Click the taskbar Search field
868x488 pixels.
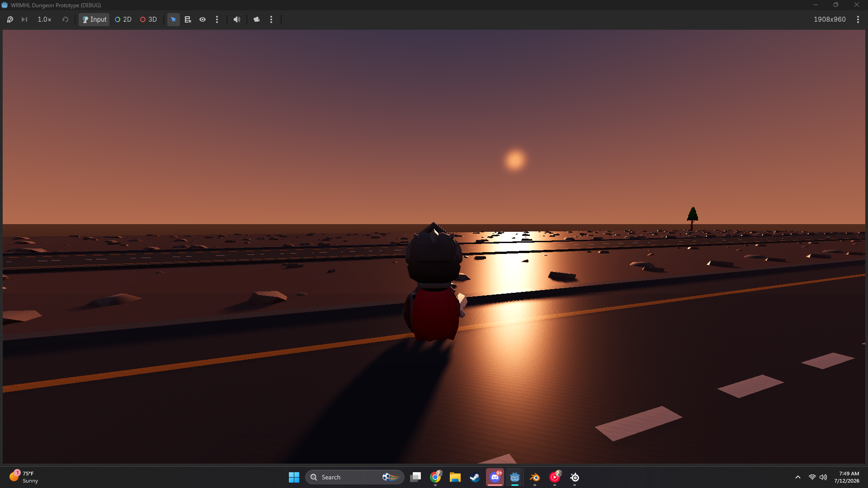tap(355, 477)
